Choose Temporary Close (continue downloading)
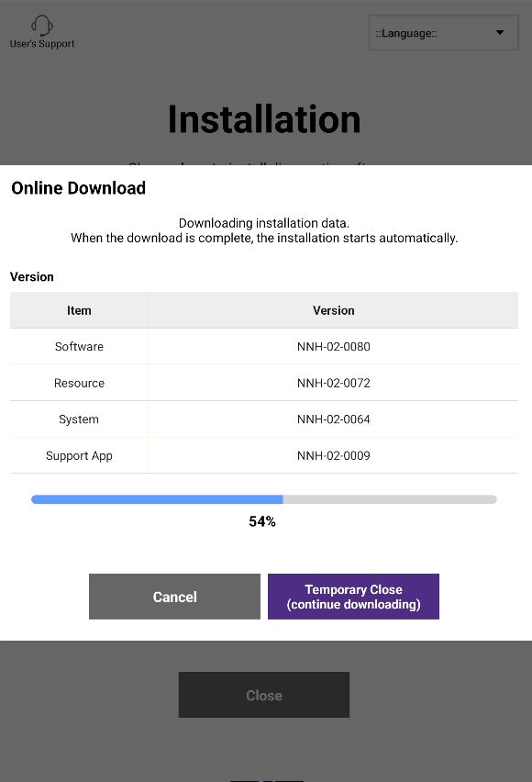Screen dimensions: 532x782 353,597
